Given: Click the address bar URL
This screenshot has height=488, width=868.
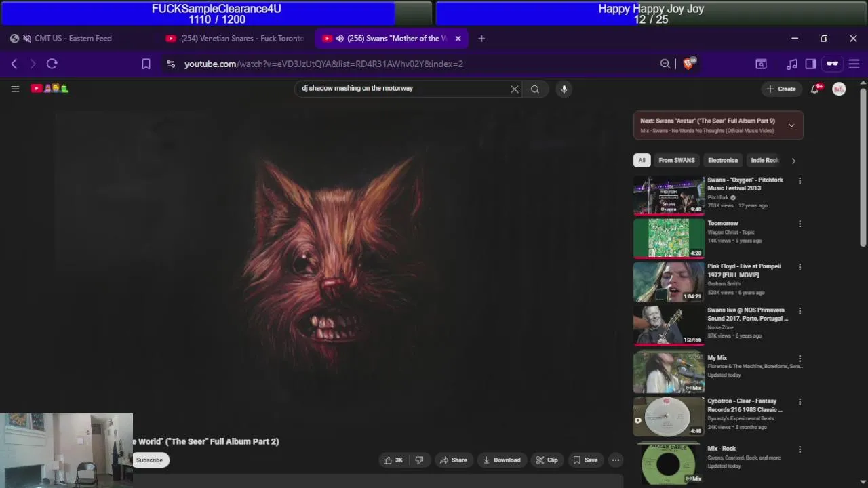Looking at the screenshot, I should (323, 64).
